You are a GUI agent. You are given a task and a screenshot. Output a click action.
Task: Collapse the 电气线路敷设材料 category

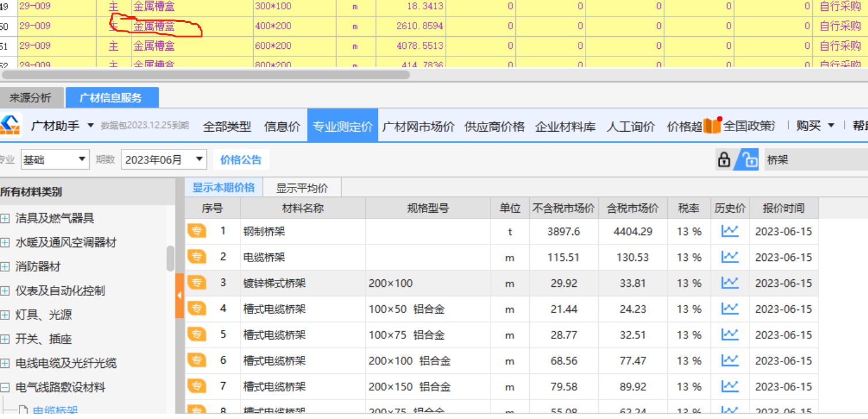coord(5,387)
